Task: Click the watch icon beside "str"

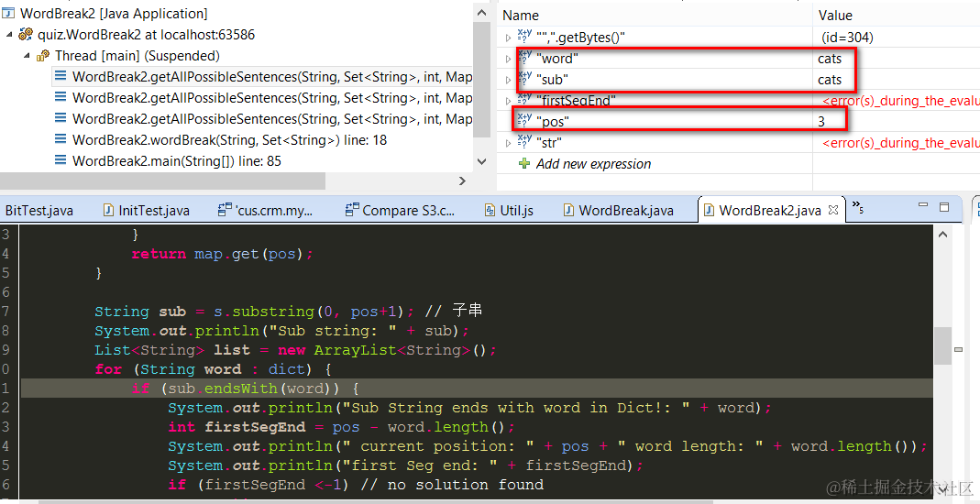Action: pyautogui.click(x=525, y=142)
